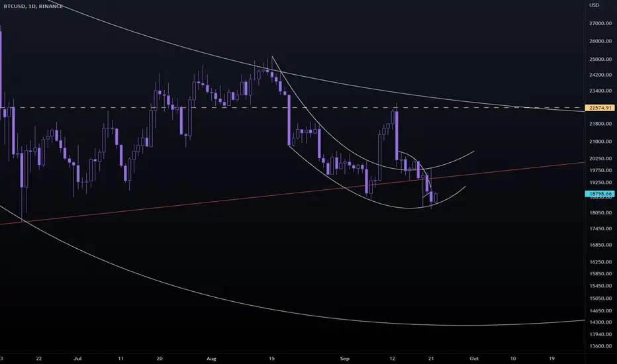
Task: Click the 13600.00 price axis label
Action: (600, 346)
